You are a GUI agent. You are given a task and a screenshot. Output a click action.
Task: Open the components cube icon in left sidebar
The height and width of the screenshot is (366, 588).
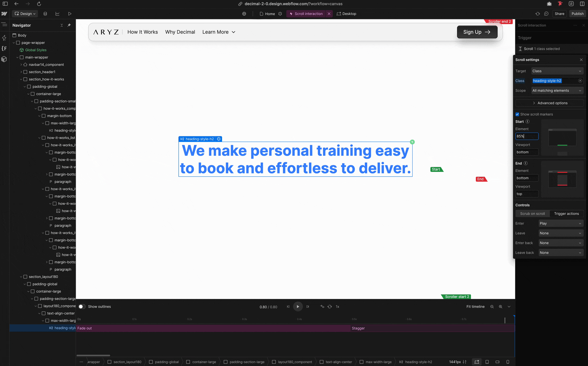[x=4, y=59]
